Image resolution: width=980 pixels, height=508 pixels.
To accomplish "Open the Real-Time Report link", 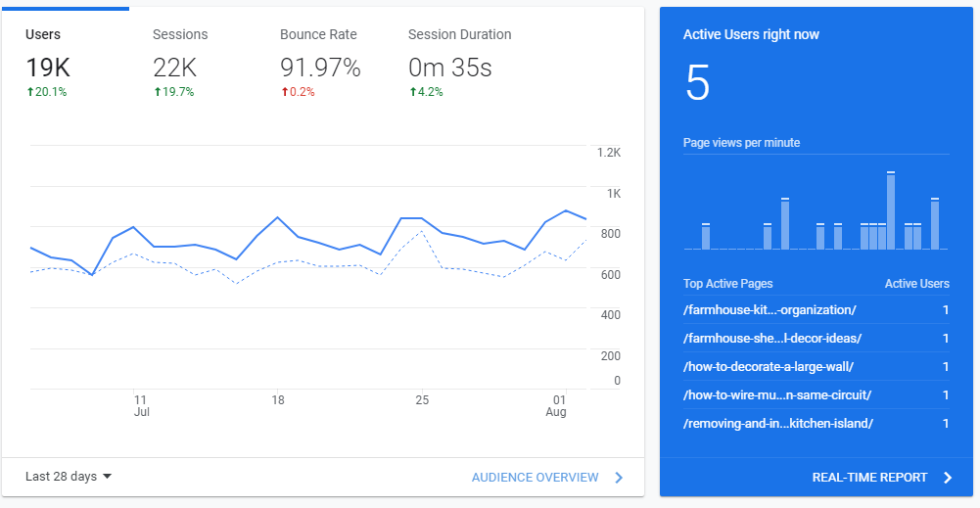I will [869, 478].
